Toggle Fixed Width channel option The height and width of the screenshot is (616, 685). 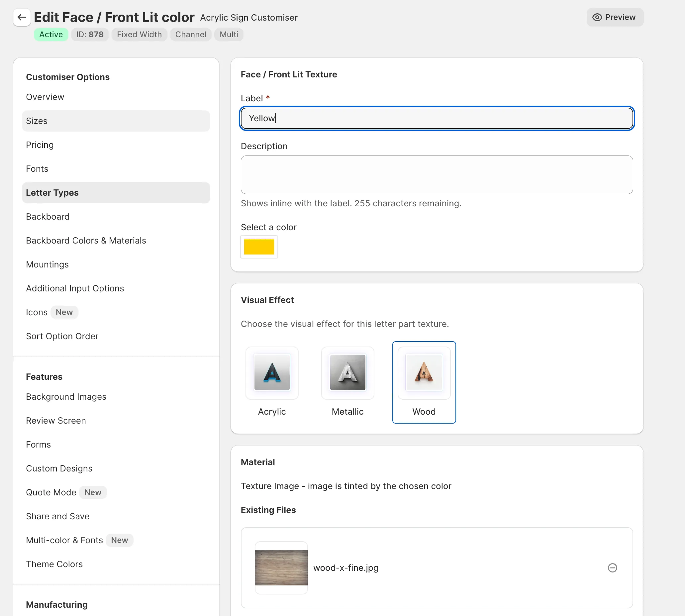139,35
